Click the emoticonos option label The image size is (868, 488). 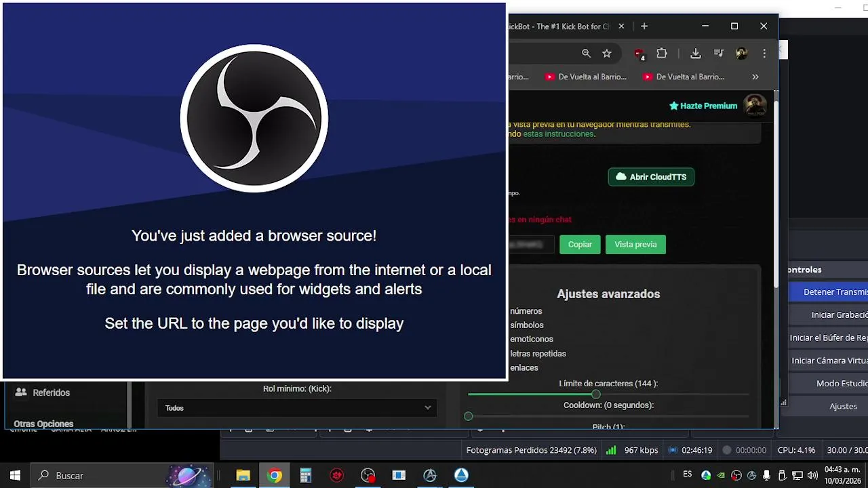[x=532, y=339]
